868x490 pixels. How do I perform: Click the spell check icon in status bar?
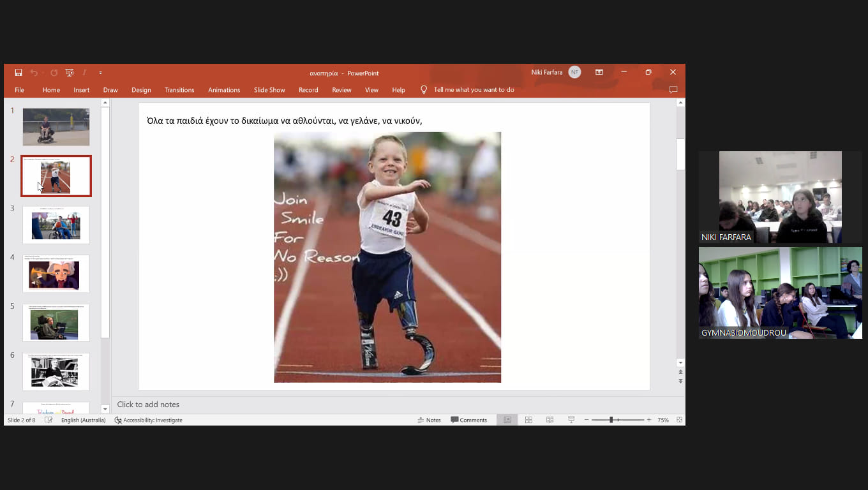point(49,420)
